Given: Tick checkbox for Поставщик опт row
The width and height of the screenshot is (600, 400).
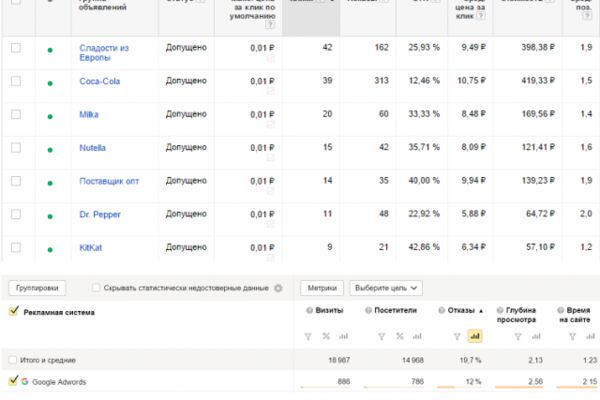Looking at the screenshot, I should [16, 181].
